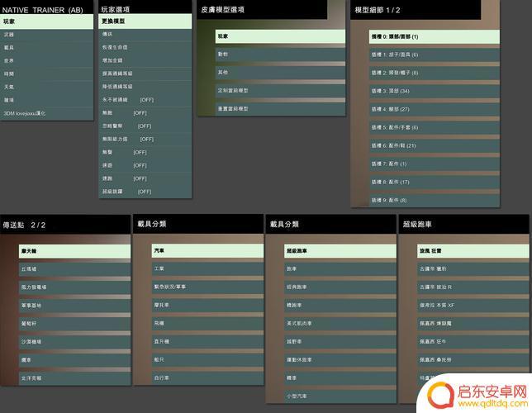Choose 摩托車 vehicle category
532x413 pixels.
pyautogui.click(x=207, y=306)
